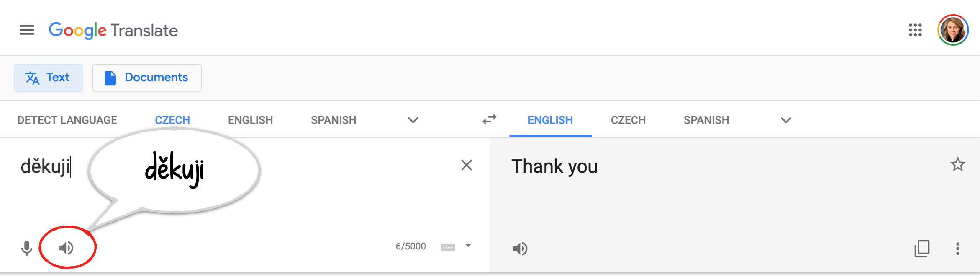The width and height of the screenshot is (980, 280).
Task: Expand the source language list
Action: click(413, 120)
